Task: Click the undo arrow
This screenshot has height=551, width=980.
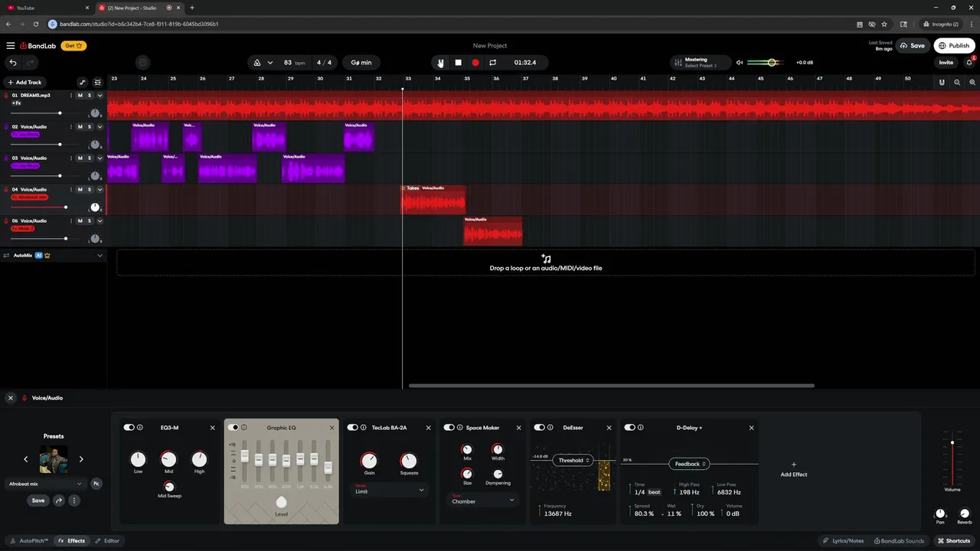Action: point(12,63)
